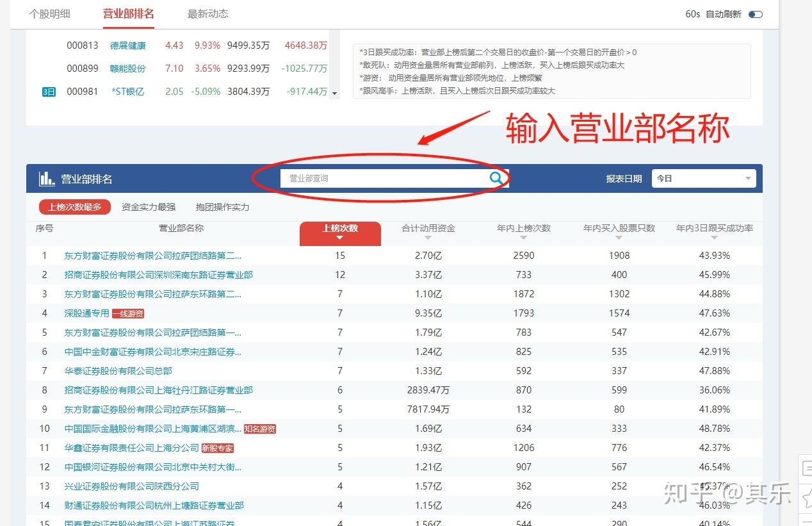Screen dimensions: 812x526
Task: Open 兴业证券股份有限公司陕西分公司 link
Action: [x=132, y=486]
